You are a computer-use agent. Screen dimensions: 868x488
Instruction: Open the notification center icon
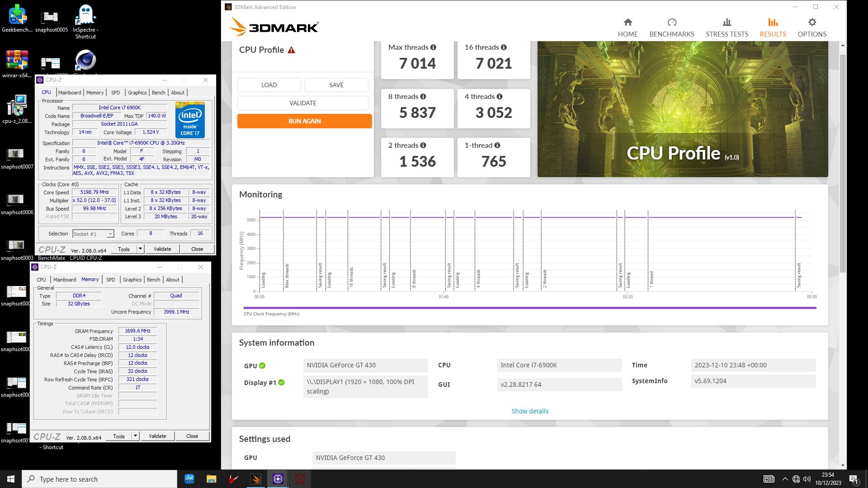854,479
